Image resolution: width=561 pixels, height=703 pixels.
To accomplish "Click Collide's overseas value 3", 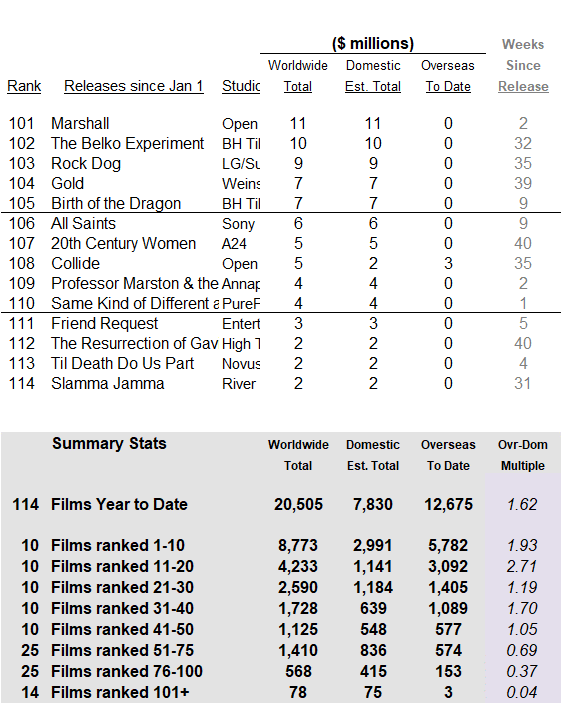I will (x=448, y=263).
